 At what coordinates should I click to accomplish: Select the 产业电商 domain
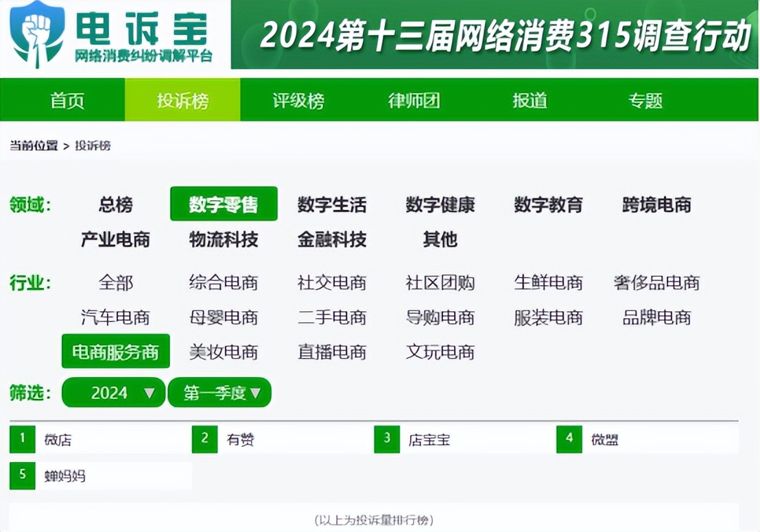(115, 239)
